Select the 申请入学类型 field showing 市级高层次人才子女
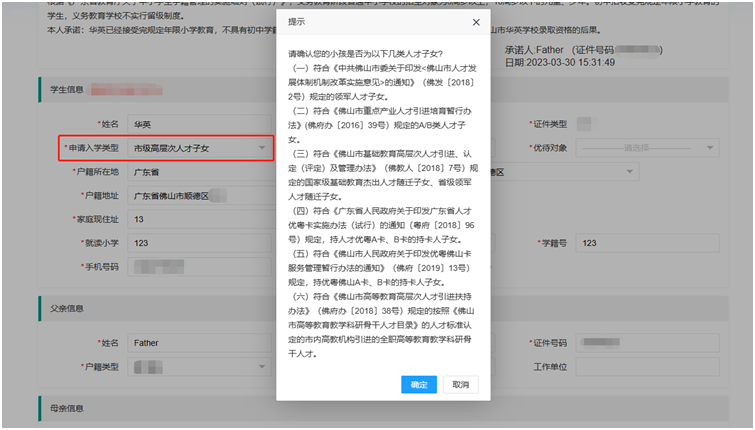Viewport: 755px width, 430px height. tap(199, 148)
